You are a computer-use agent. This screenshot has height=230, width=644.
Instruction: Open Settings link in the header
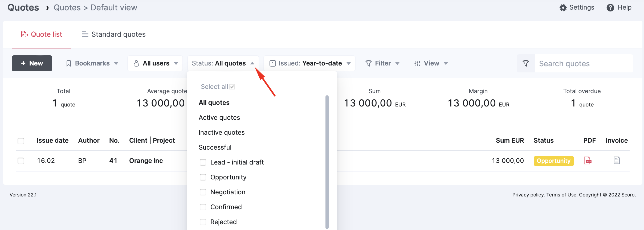tap(577, 7)
